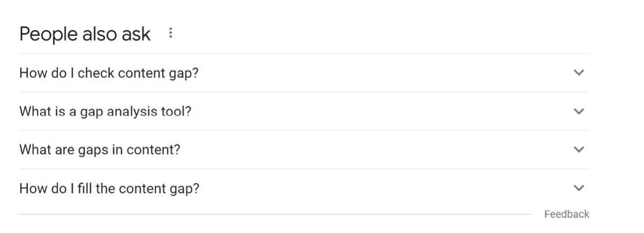The height and width of the screenshot is (233, 644).
Task: Click chevron for 'What is a gap analysis tool?'
Action: (578, 111)
